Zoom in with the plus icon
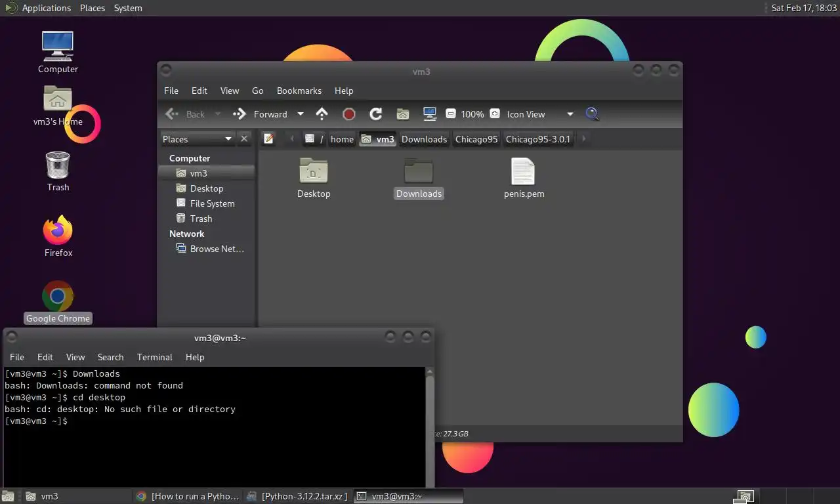Image resolution: width=840 pixels, height=504 pixels. tap(495, 114)
